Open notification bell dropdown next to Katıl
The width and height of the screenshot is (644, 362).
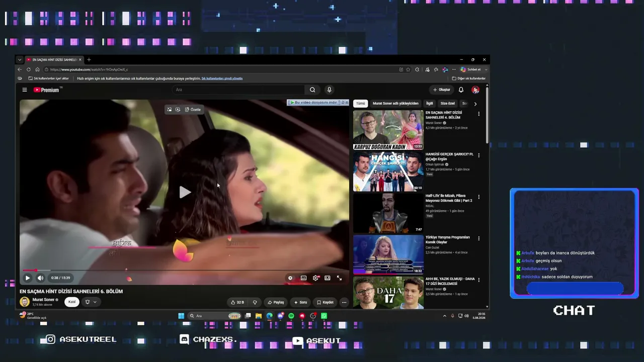[x=91, y=302]
